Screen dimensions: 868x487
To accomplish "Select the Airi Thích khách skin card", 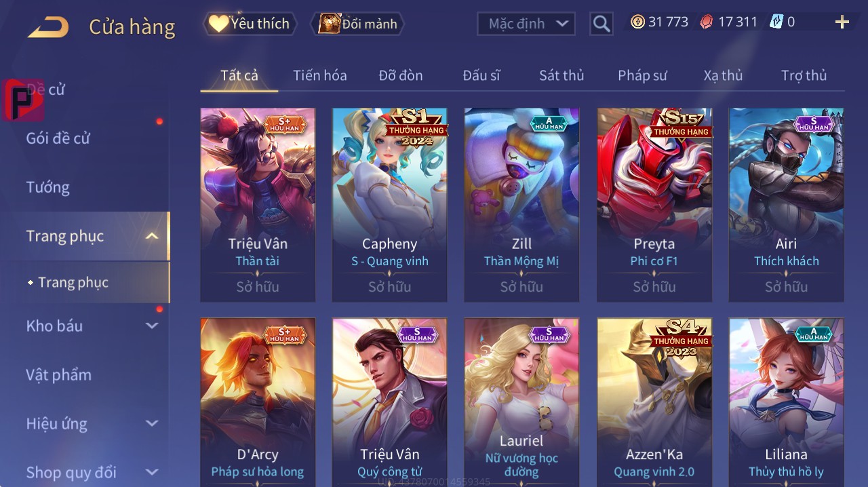I will click(786, 205).
